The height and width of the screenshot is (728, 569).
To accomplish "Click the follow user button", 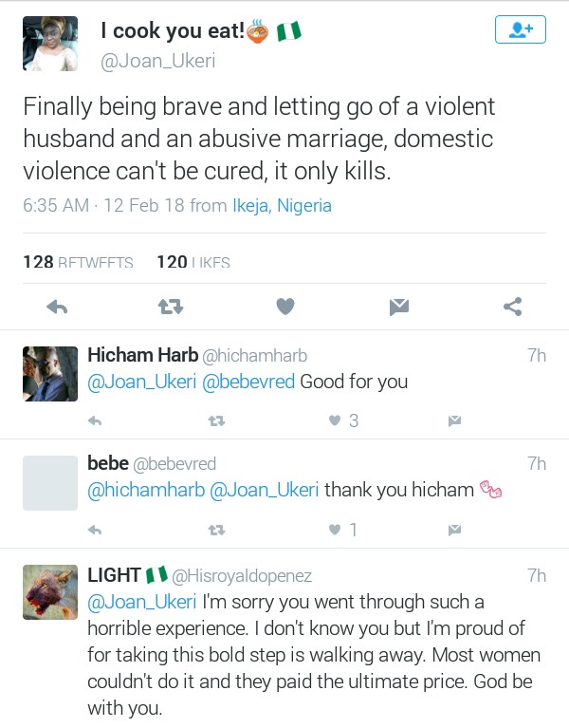I will [x=521, y=30].
